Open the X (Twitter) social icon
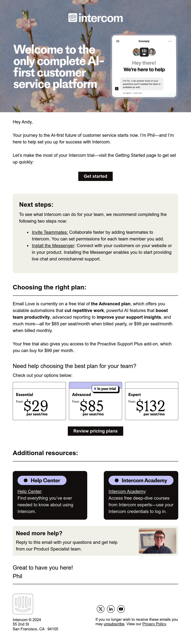 100,609
